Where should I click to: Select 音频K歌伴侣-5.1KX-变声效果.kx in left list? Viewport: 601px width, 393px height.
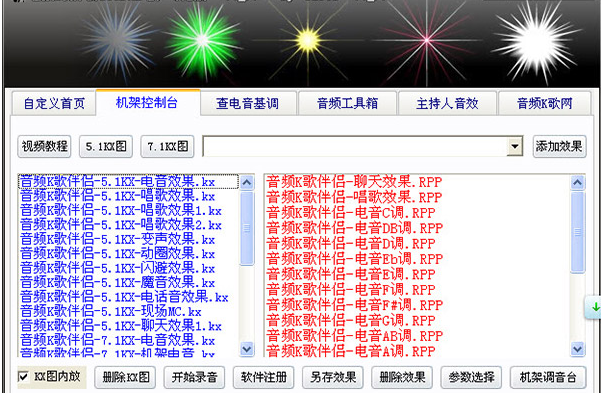click(117, 240)
